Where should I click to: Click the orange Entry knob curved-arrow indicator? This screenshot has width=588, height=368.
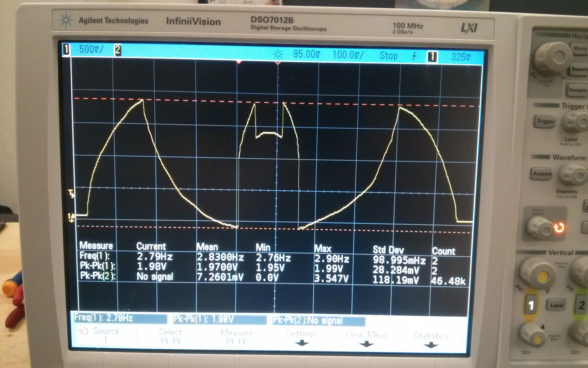point(559,228)
